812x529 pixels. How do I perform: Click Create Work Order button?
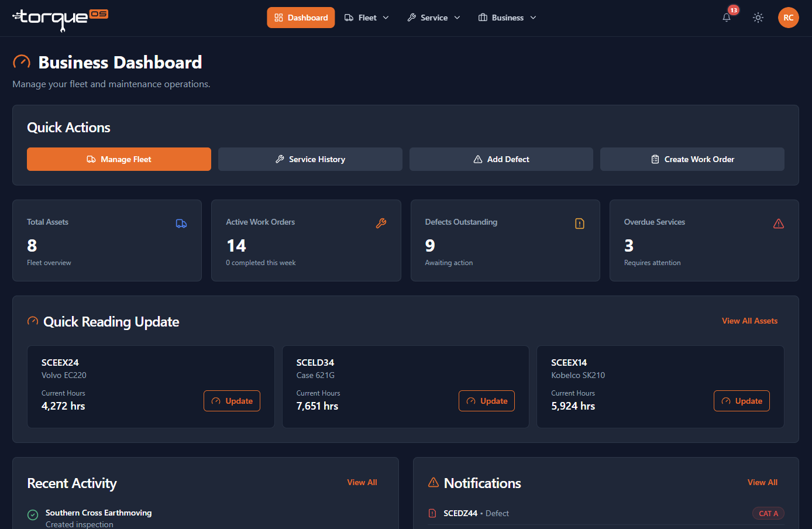tap(692, 159)
